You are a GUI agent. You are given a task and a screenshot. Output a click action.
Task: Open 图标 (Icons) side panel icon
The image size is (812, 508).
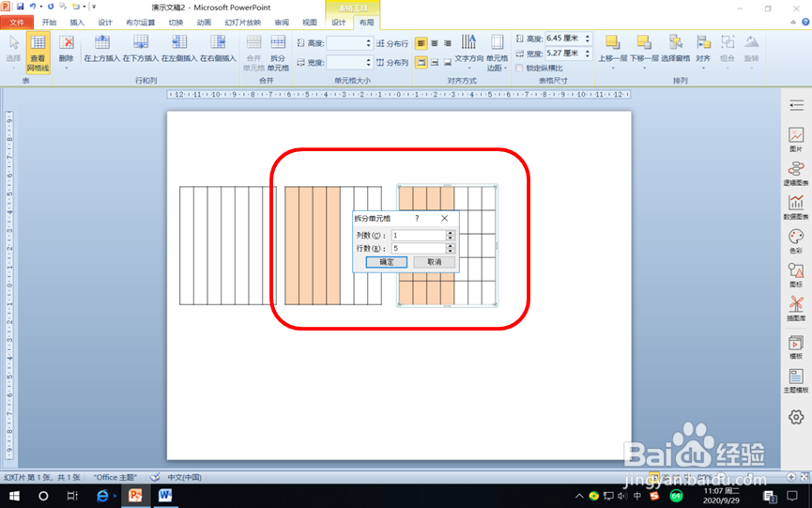(796, 275)
